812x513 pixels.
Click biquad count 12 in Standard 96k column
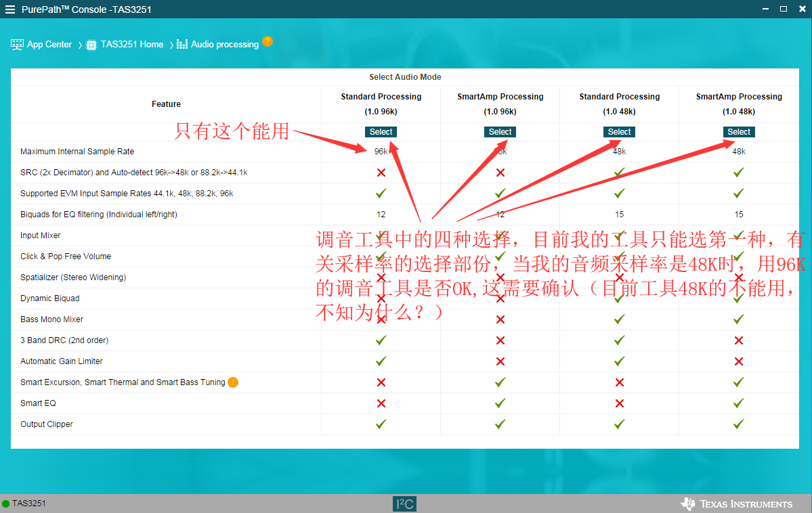coord(381,215)
